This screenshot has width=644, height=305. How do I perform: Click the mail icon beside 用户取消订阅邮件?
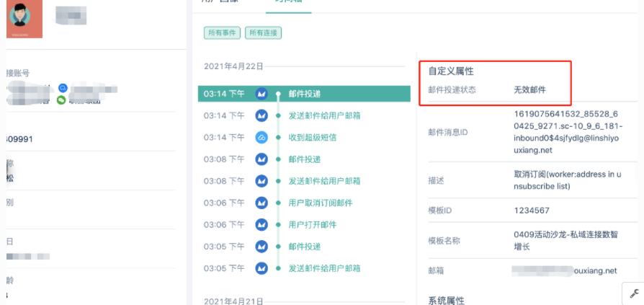click(x=262, y=203)
